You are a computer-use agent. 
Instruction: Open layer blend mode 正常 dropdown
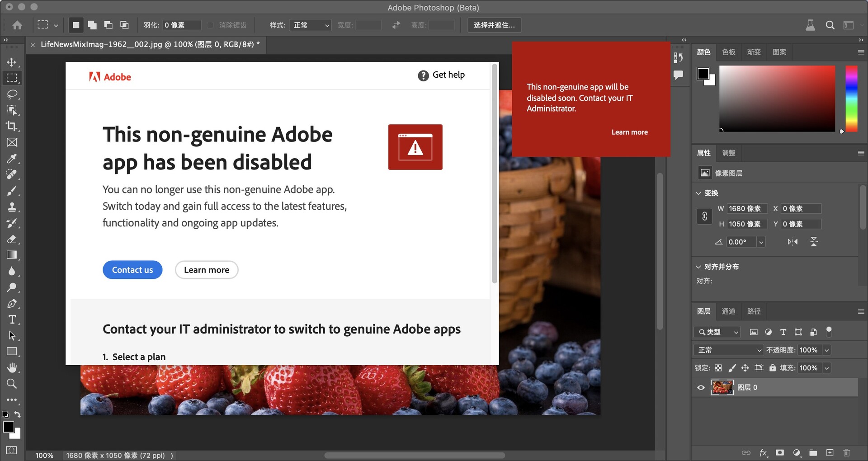tap(729, 350)
